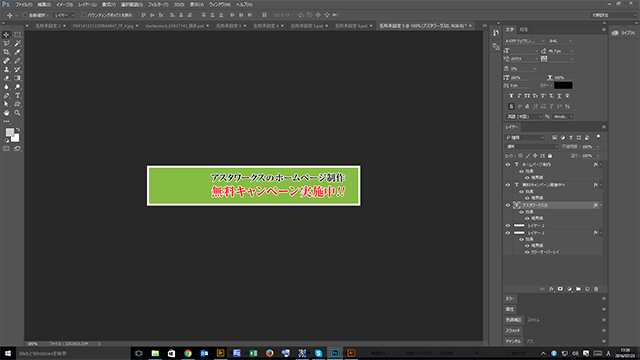Select the Eyedropper tool
This screenshot has width=640, height=360.
(18, 52)
